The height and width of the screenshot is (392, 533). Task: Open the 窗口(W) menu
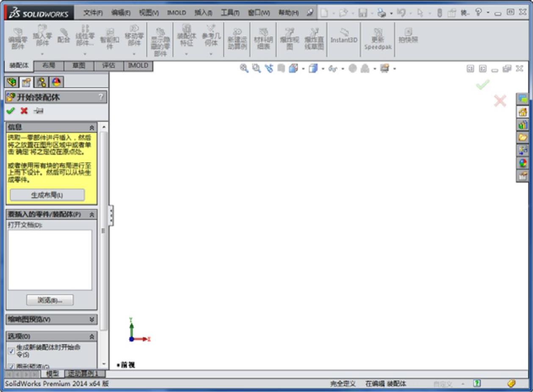(x=259, y=13)
